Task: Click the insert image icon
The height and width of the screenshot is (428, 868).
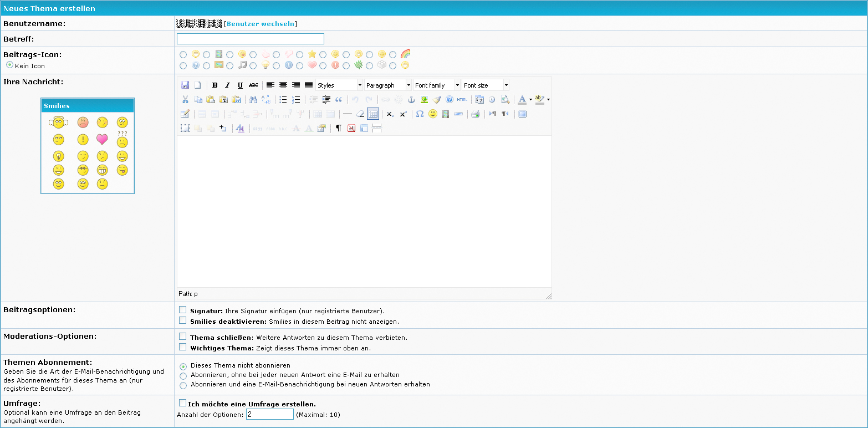Action: pyautogui.click(x=423, y=99)
